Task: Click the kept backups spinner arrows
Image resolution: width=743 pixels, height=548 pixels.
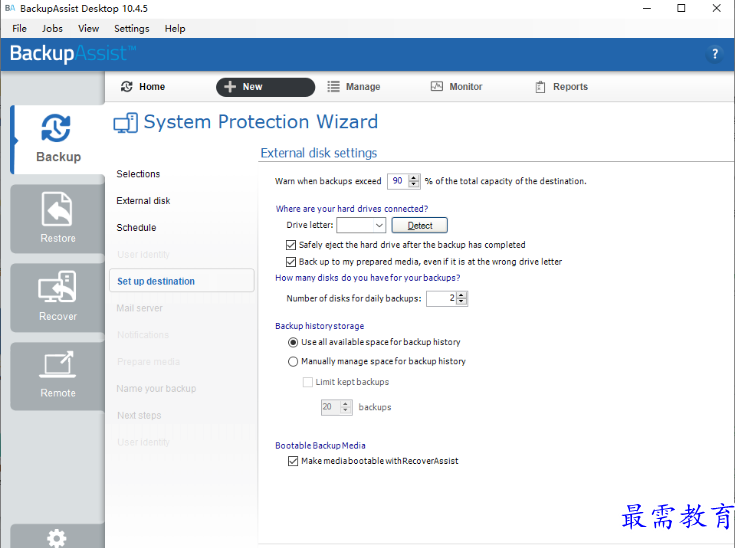Action: pos(345,407)
